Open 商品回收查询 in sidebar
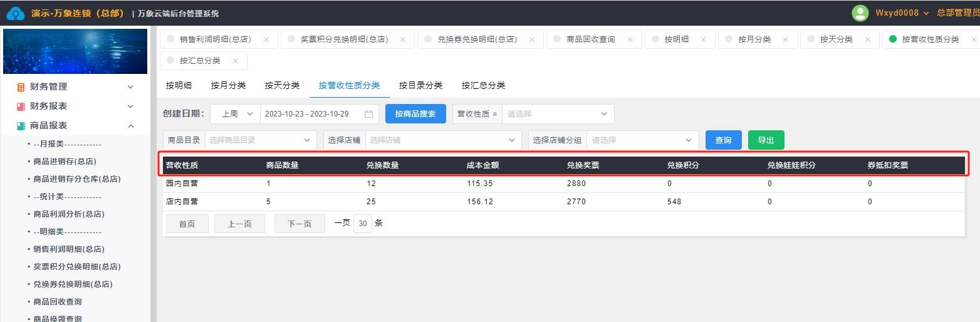This screenshot has height=322, width=980. [x=57, y=302]
